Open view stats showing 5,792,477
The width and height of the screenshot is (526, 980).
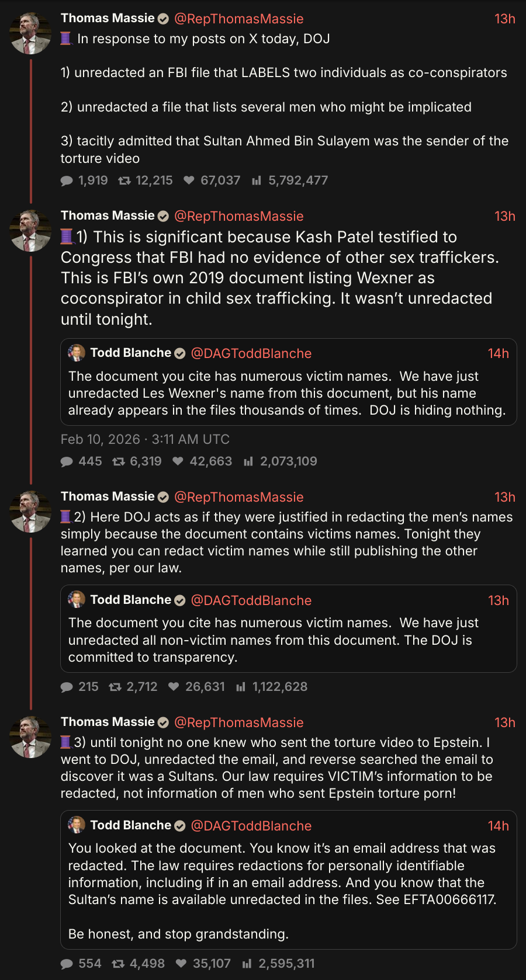pyautogui.click(x=256, y=180)
